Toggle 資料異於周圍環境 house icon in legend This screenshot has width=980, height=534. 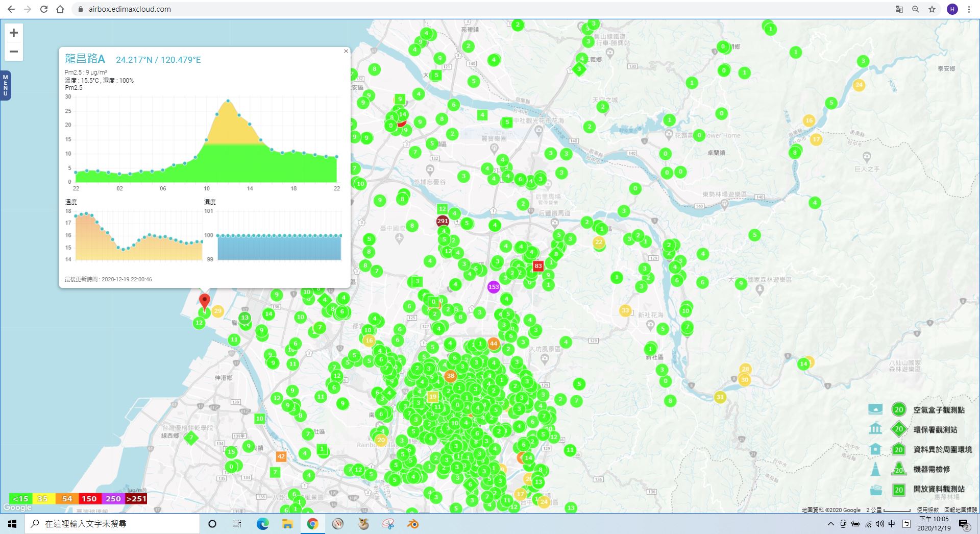pos(875,449)
